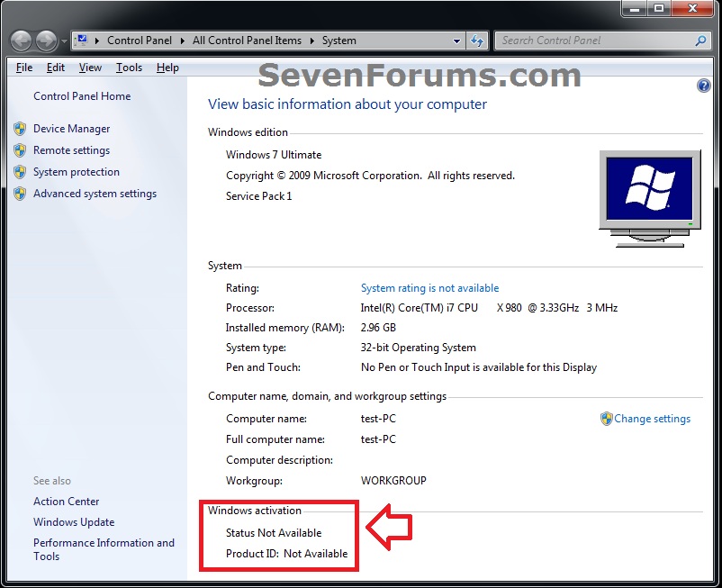
Task: Click shield icon next to Device Manager
Action: coord(20,129)
